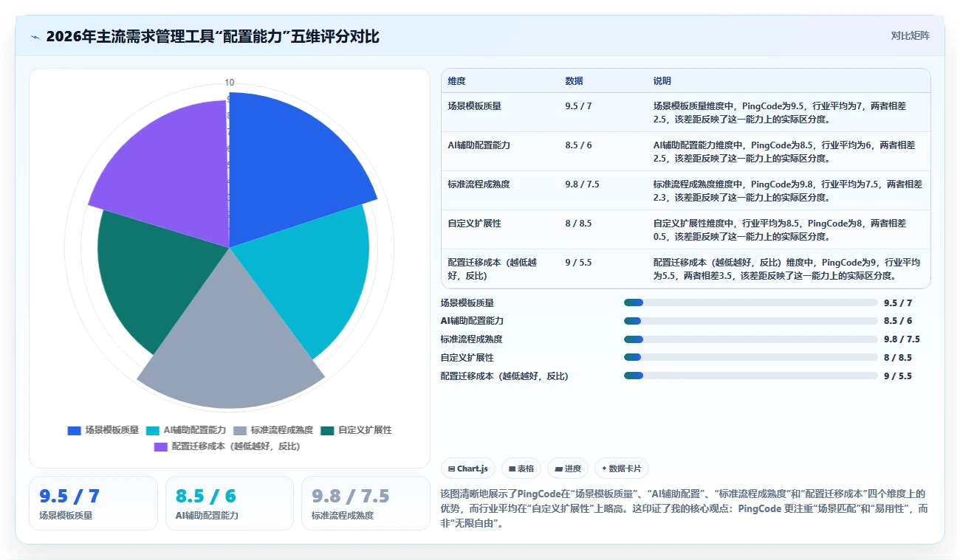
Task: Click the 对比矩阵 label in the header
Action: point(910,35)
